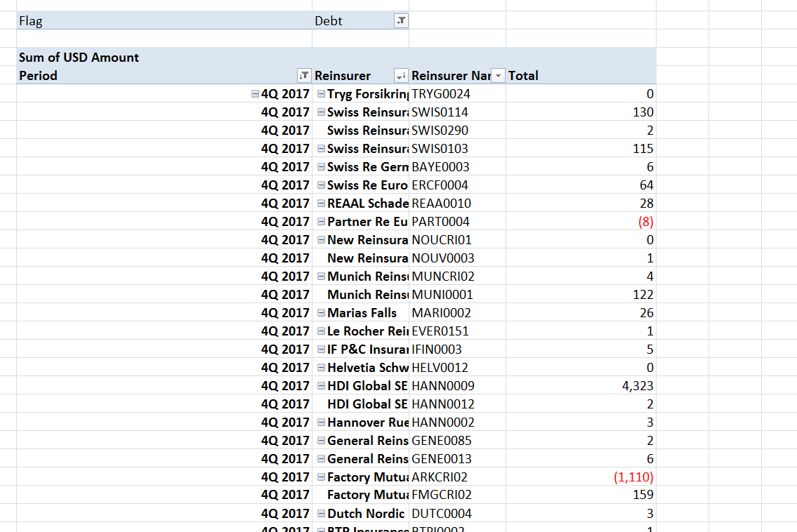Select the TRYG0024 cell
The width and height of the screenshot is (797, 532).
457,94
